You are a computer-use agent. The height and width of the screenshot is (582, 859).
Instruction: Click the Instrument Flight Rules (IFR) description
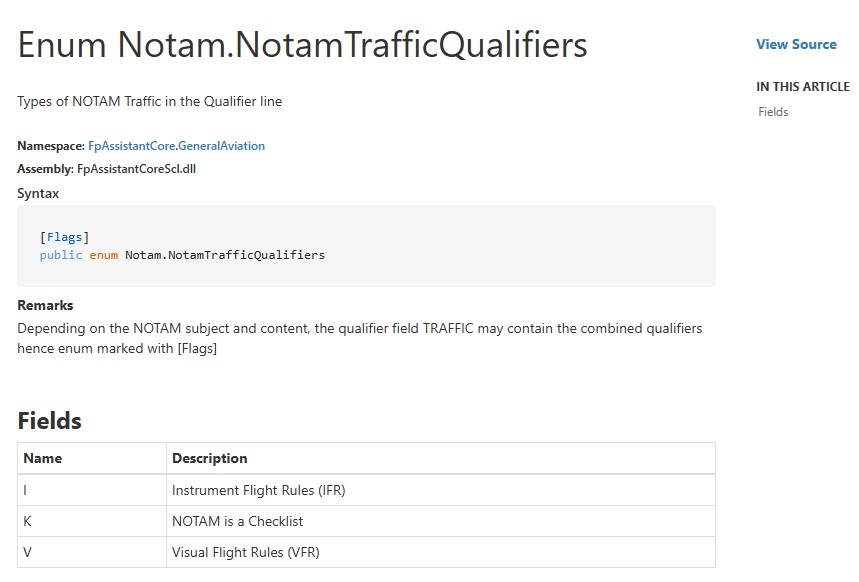258,490
